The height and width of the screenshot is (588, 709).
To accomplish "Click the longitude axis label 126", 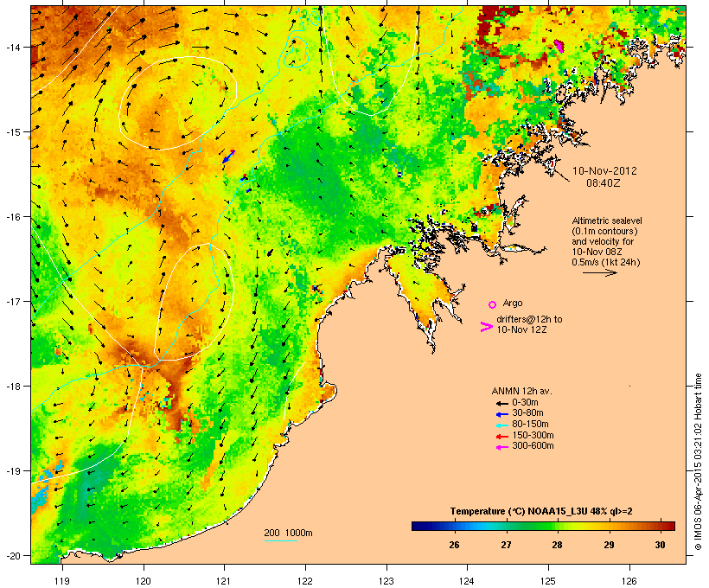I will (x=629, y=581).
